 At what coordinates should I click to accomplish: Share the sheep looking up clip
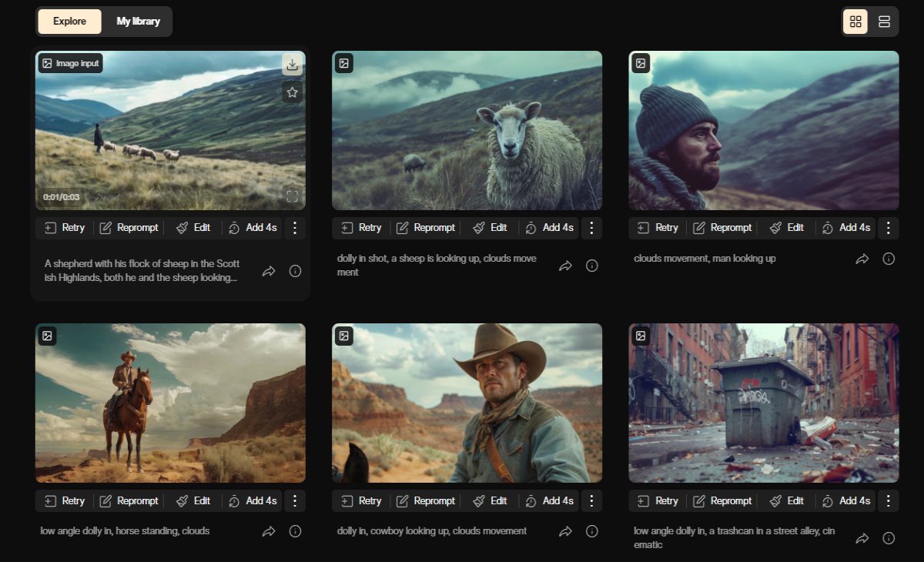[x=565, y=266]
